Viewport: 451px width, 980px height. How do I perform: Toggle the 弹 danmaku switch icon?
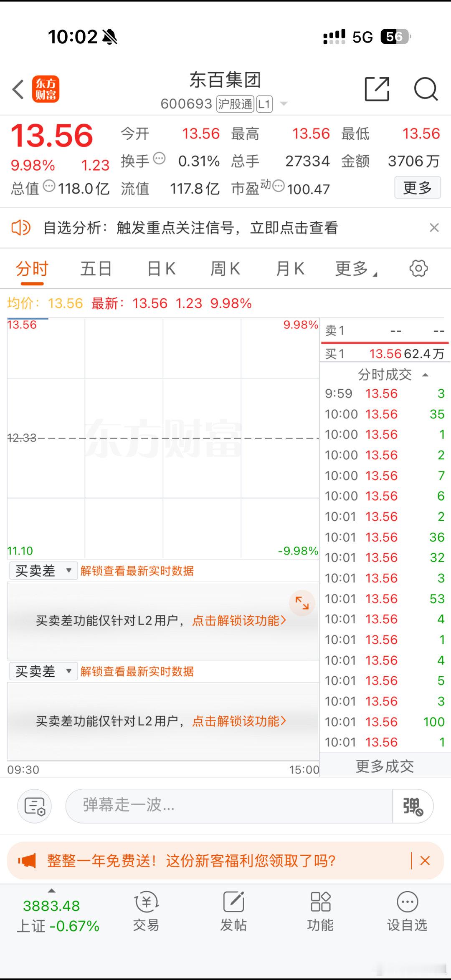[x=413, y=806]
